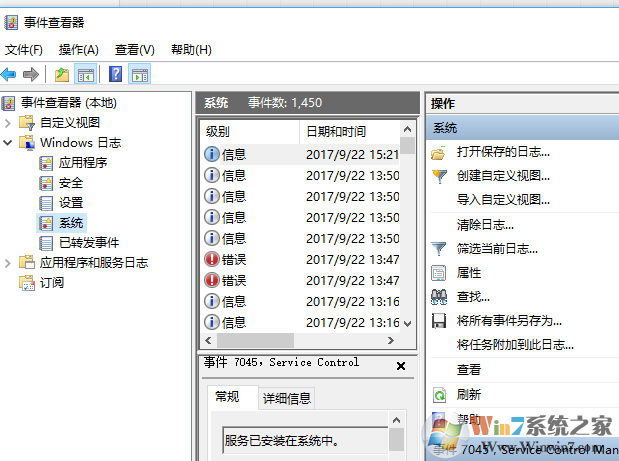Select the Windows 日志 node
The image size is (619, 461).
pyautogui.click(x=81, y=142)
